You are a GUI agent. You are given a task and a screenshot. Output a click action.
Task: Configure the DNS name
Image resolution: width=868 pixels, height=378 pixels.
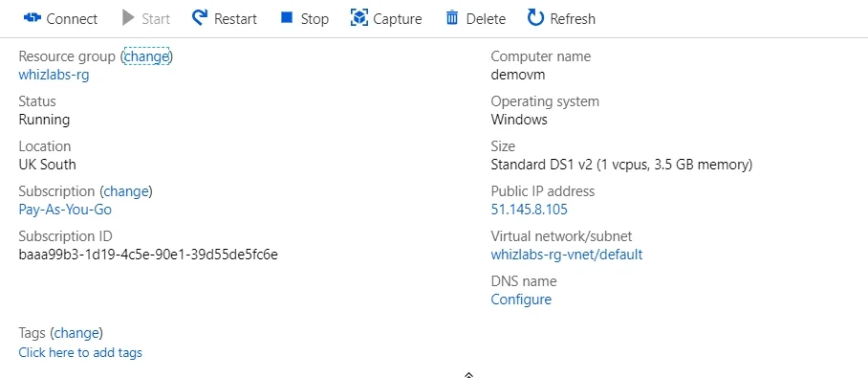pyautogui.click(x=521, y=300)
